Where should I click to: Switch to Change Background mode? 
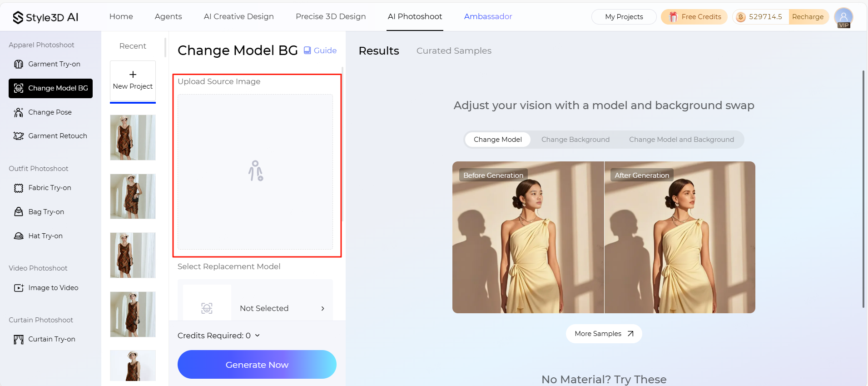click(575, 139)
